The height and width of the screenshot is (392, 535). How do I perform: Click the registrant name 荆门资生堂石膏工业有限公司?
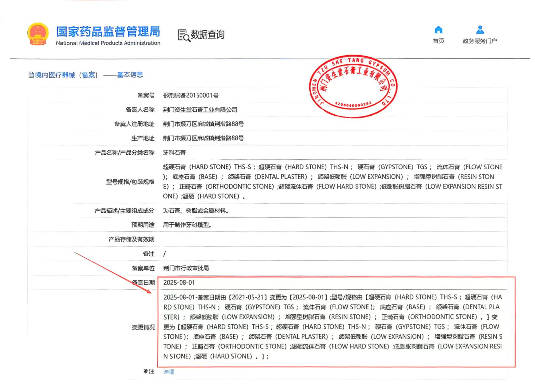pyautogui.click(x=200, y=110)
